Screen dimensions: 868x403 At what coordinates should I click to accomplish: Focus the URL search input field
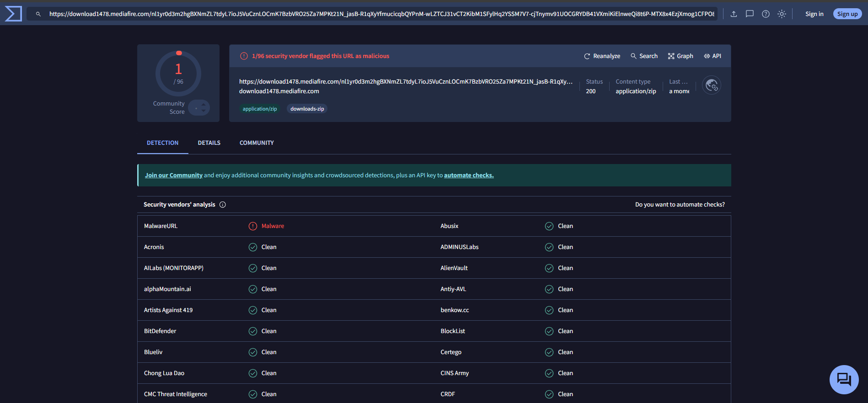[381, 14]
